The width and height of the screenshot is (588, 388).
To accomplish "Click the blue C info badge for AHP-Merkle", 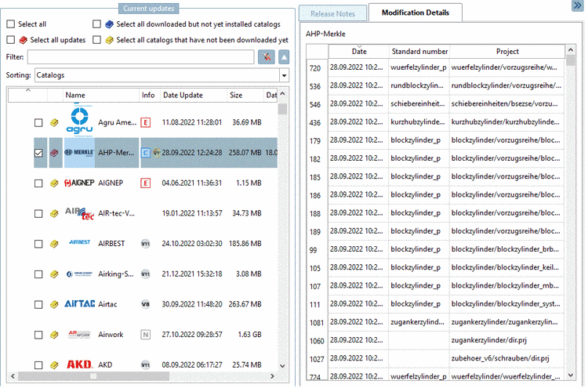I will [x=146, y=153].
